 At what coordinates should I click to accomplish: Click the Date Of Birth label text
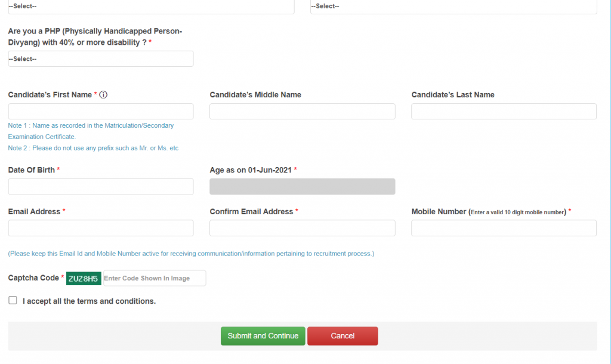click(31, 170)
